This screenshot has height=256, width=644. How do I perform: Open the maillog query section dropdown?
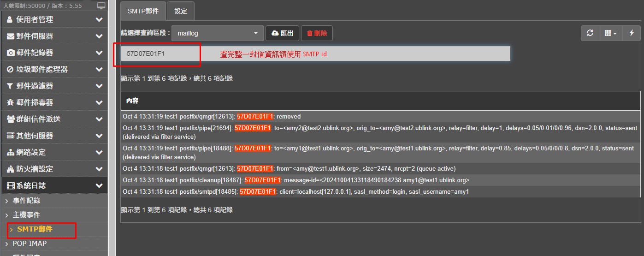click(217, 33)
